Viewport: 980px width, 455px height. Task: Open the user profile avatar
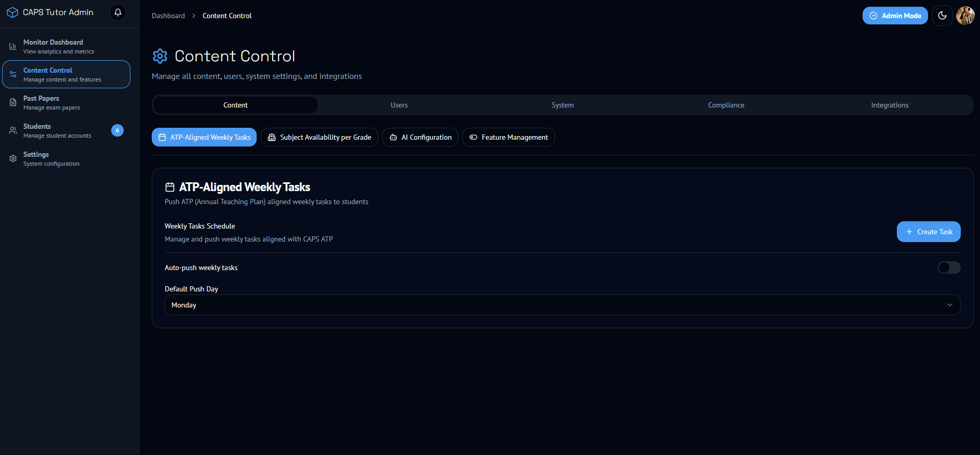(x=965, y=16)
